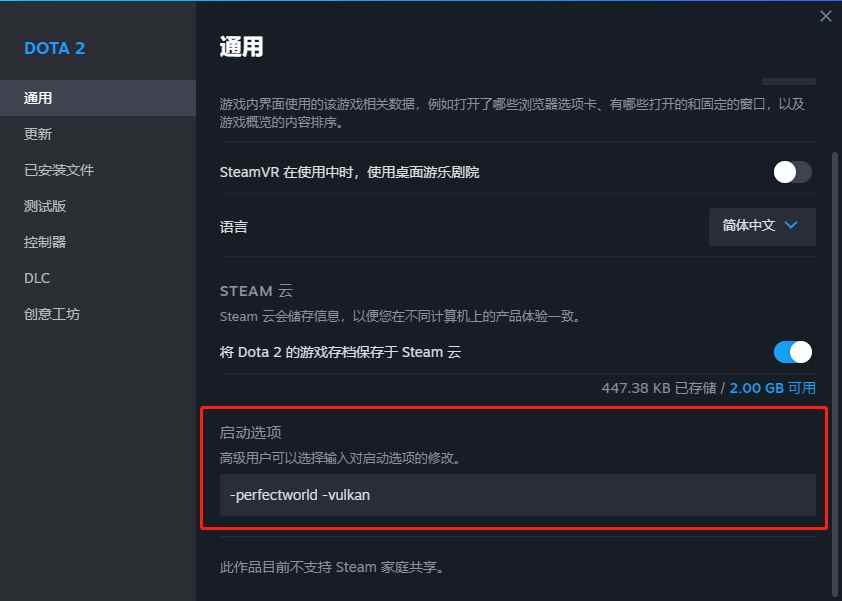Viewport: 842px width, 601px height.
Task: Click the Steam 云会储存信息 description text
Action: [x=401, y=316]
